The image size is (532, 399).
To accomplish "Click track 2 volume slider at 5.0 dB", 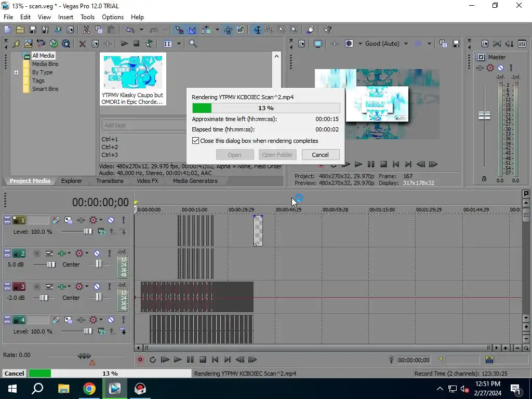I will point(51,264).
